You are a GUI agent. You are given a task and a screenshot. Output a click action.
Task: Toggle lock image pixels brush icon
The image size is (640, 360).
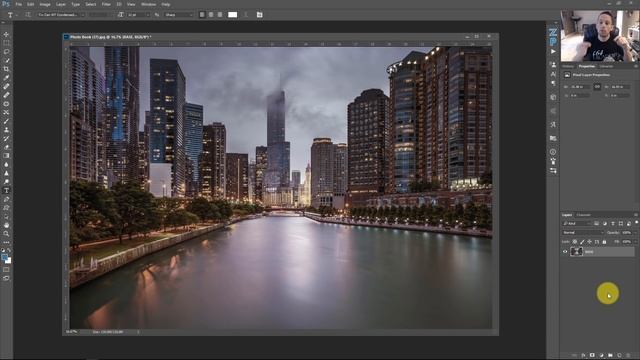pos(582,242)
